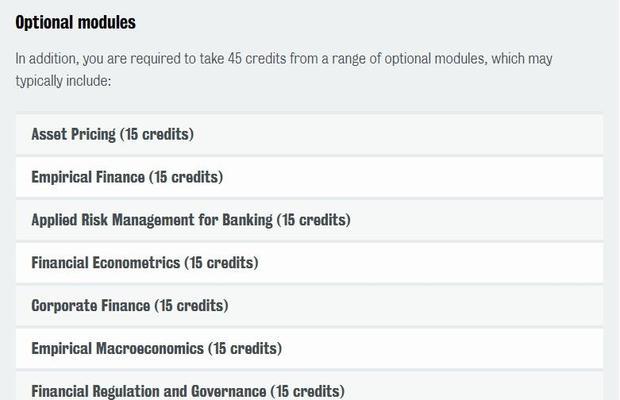Expand the Asset Pricing module row
Image resolution: width=620 pixels, height=400 pixels.
coord(310,134)
